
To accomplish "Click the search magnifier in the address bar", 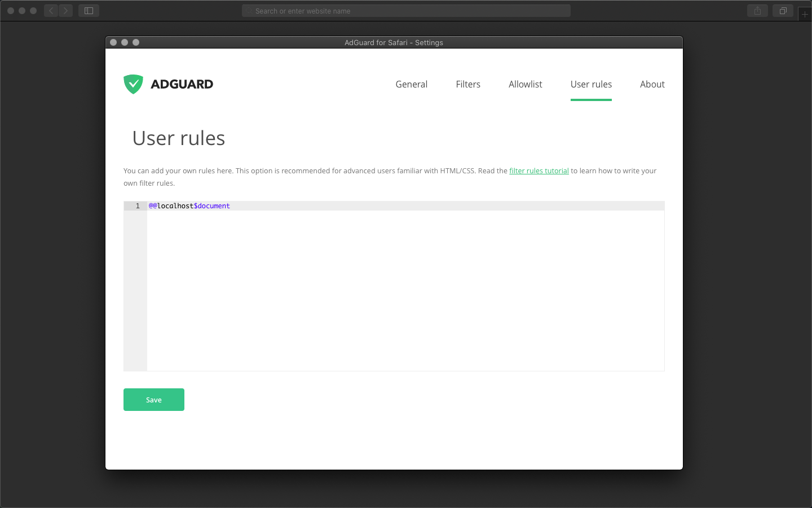I will tap(249, 10).
